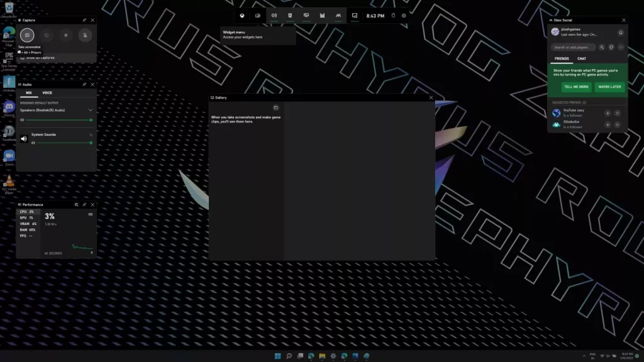Open the Widget menu icon on Game Bar

point(258,16)
